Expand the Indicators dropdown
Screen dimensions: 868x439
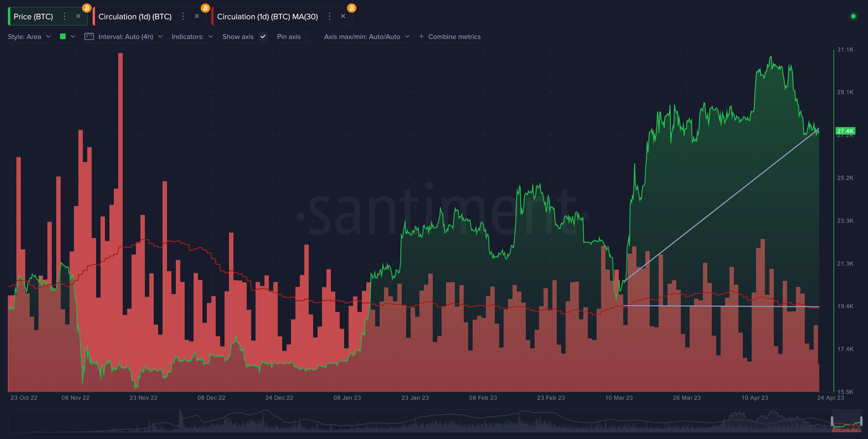(192, 36)
